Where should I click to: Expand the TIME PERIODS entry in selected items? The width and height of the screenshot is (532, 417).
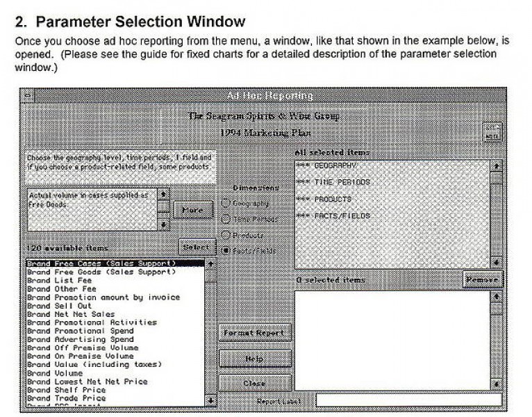[x=333, y=182]
